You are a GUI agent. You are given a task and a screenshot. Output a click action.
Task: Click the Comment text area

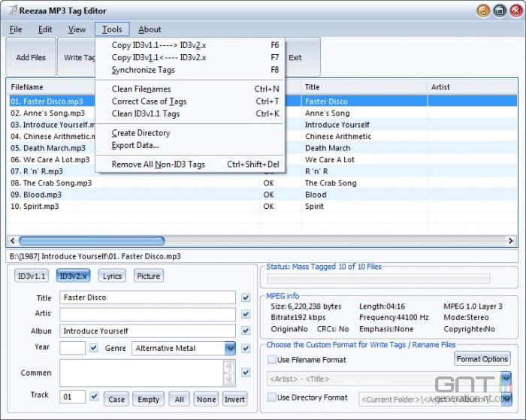point(141,373)
